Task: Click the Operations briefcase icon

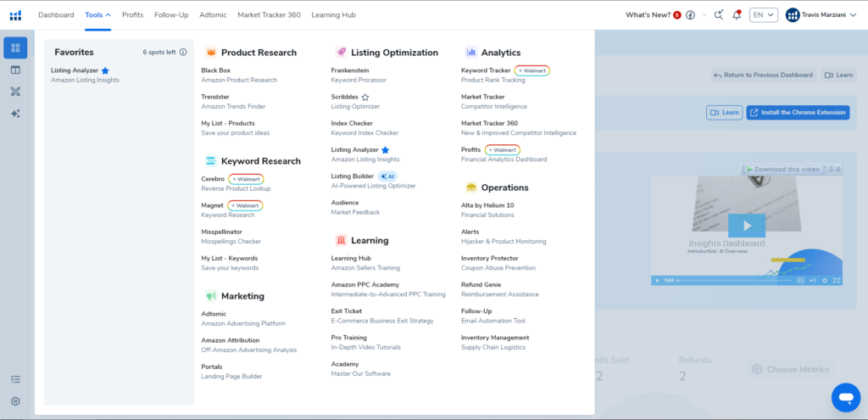Action: [471, 188]
